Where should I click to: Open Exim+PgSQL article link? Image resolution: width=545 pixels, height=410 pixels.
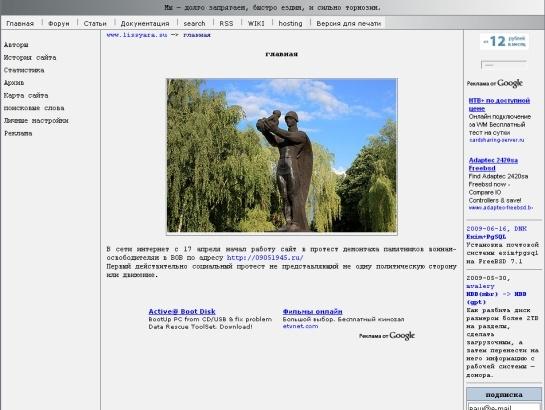[x=486, y=237]
